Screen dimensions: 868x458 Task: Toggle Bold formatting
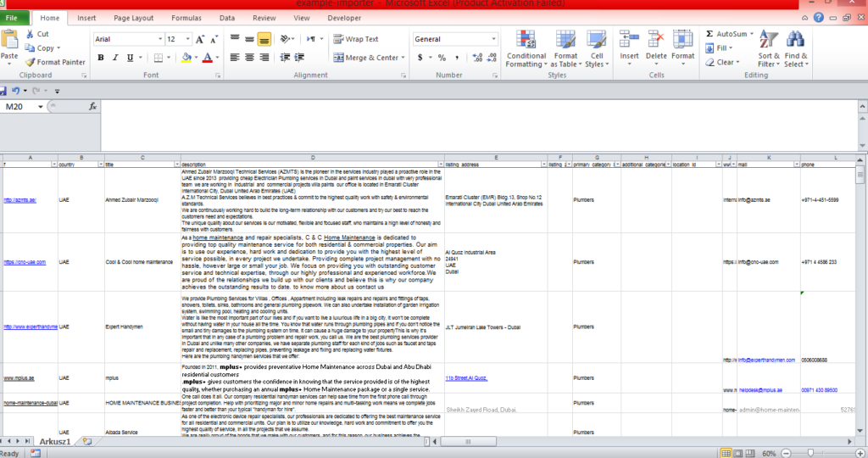pos(101,58)
